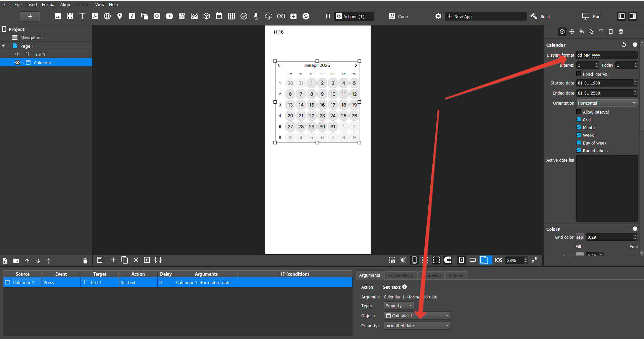The width and height of the screenshot is (644, 339).
Task: Insert a table grid element
Action: [231, 16]
